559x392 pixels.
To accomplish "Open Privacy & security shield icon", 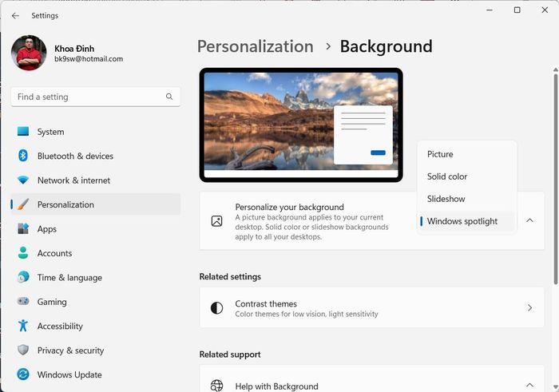I will coord(23,350).
